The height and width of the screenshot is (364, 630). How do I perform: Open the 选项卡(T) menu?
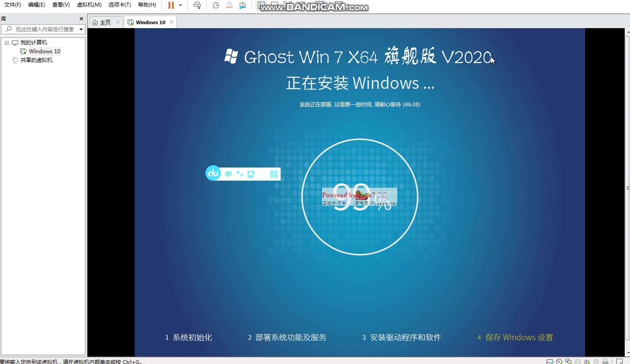click(120, 5)
